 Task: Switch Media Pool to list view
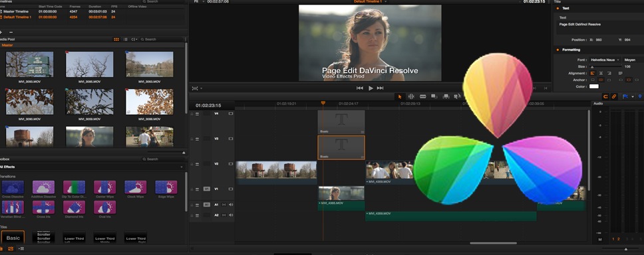point(125,39)
